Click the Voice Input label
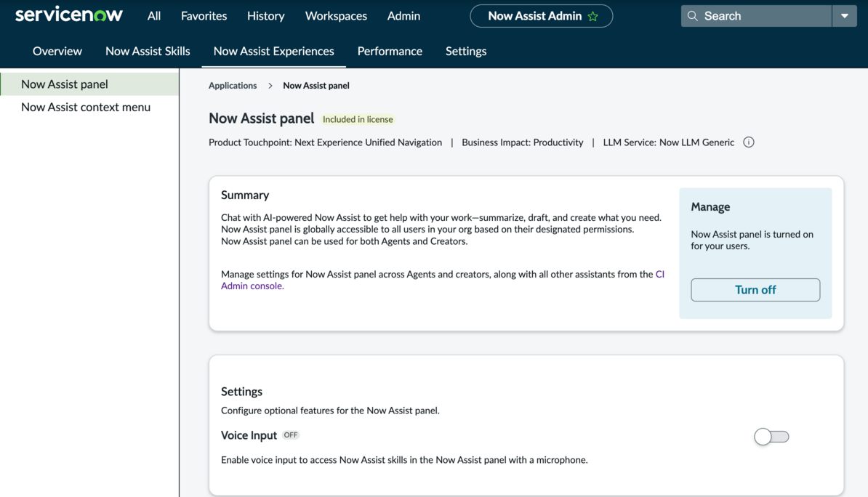This screenshot has width=868, height=497. point(249,435)
